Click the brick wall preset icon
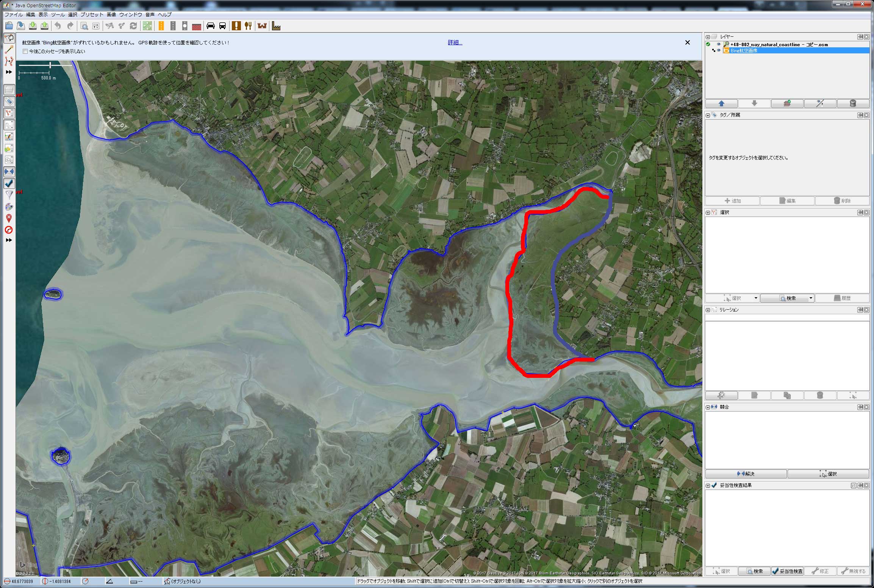This screenshot has width=874, height=588. [x=196, y=26]
